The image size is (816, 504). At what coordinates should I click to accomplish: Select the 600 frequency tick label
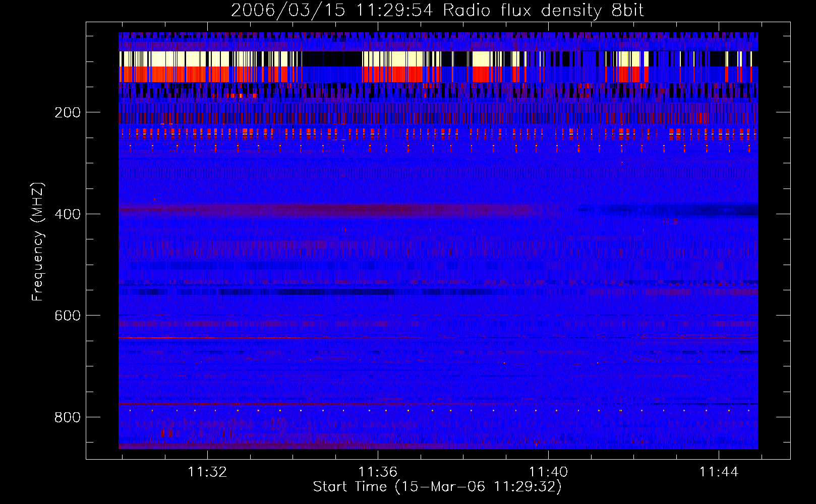point(68,316)
